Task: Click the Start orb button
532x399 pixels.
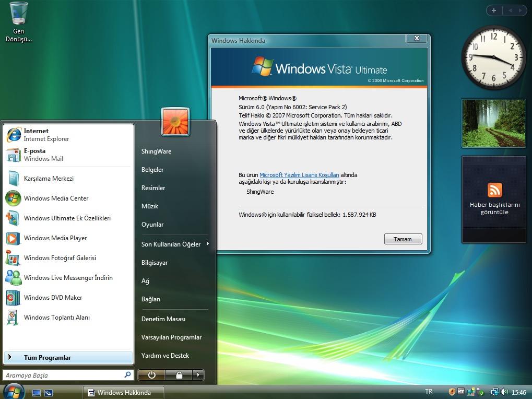Action: pos(13,392)
